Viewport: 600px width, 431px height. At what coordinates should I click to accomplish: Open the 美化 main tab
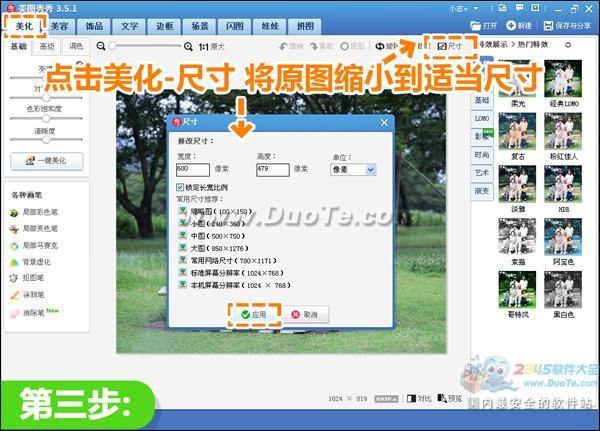point(25,26)
